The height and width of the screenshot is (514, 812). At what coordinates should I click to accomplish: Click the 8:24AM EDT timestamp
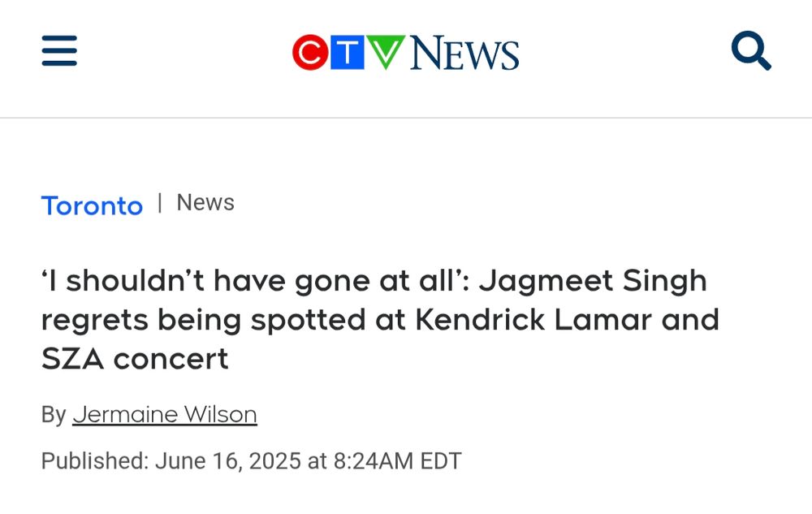point(396,461)
